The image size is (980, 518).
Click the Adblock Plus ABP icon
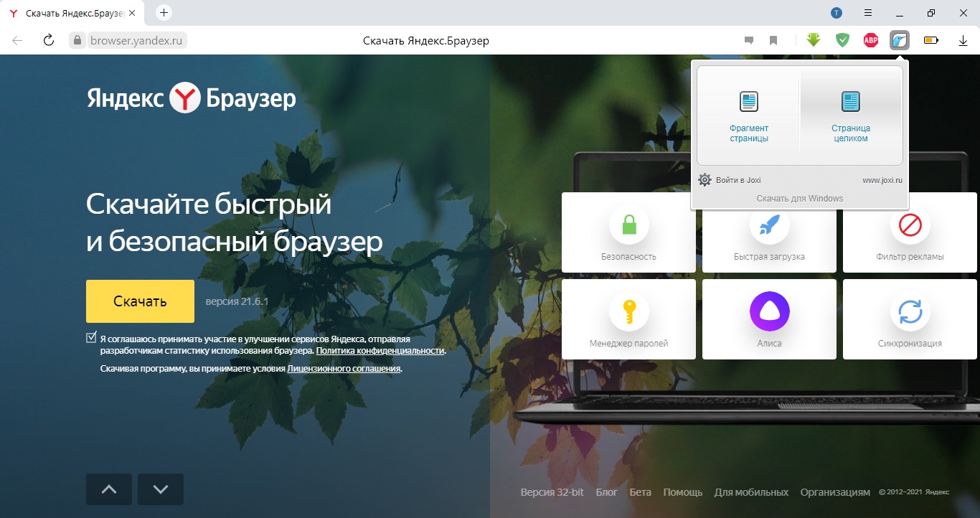(x=870, y=39)
